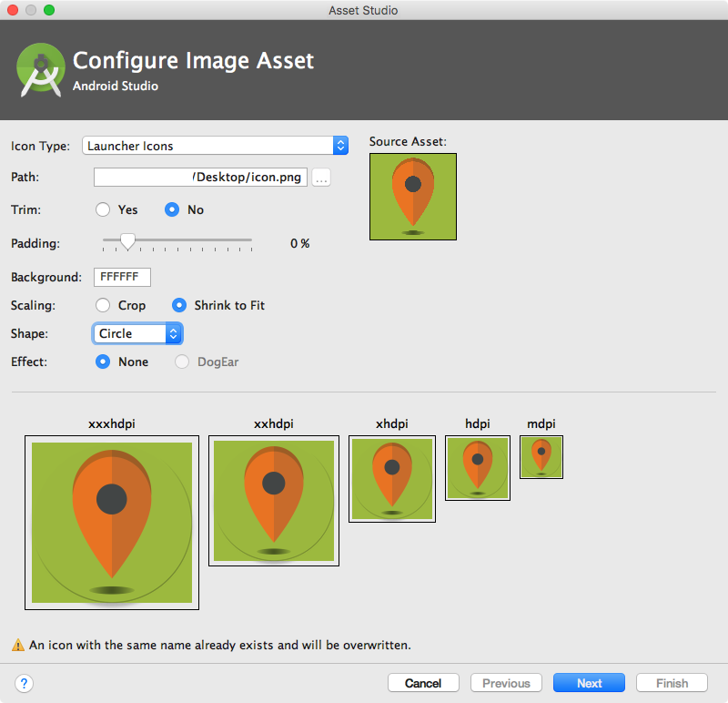This screenshot has width=728, height=703.
Task: Select the mdpi icon preview
Action: click(x=541, y=456)
